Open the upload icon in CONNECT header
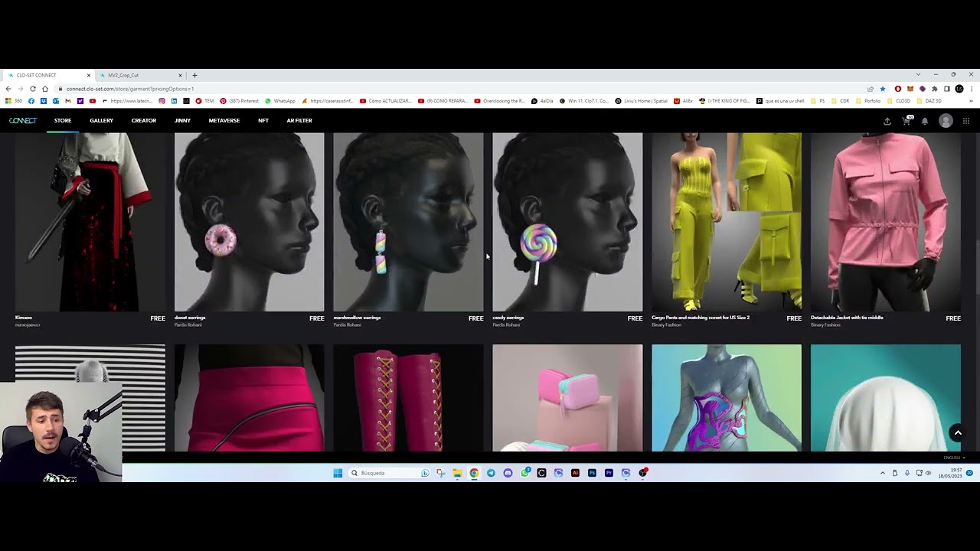This screenshot has width=980, height=551. tap(887, 121)
